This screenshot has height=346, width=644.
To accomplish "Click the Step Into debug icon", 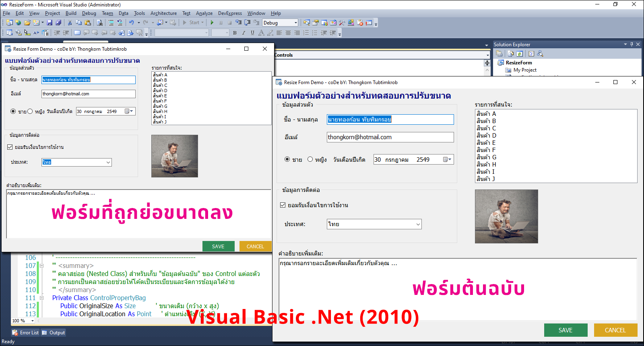I will coord(239,23).
